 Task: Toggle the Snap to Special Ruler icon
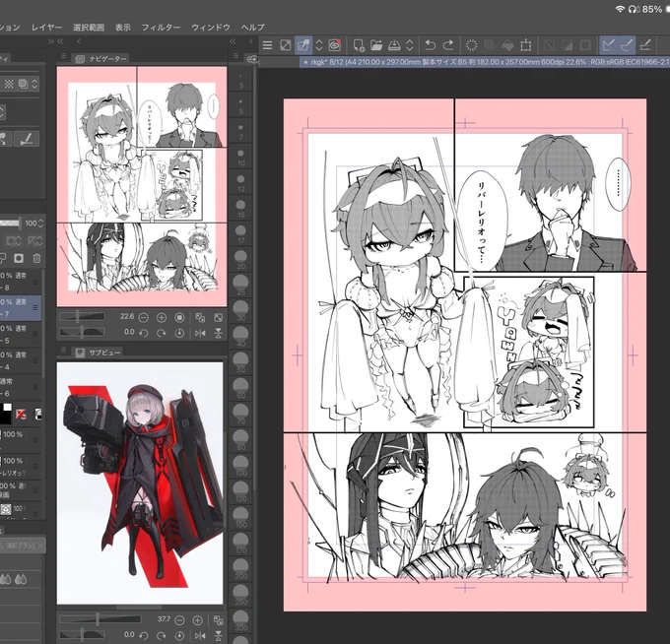[x=627, y=45]
